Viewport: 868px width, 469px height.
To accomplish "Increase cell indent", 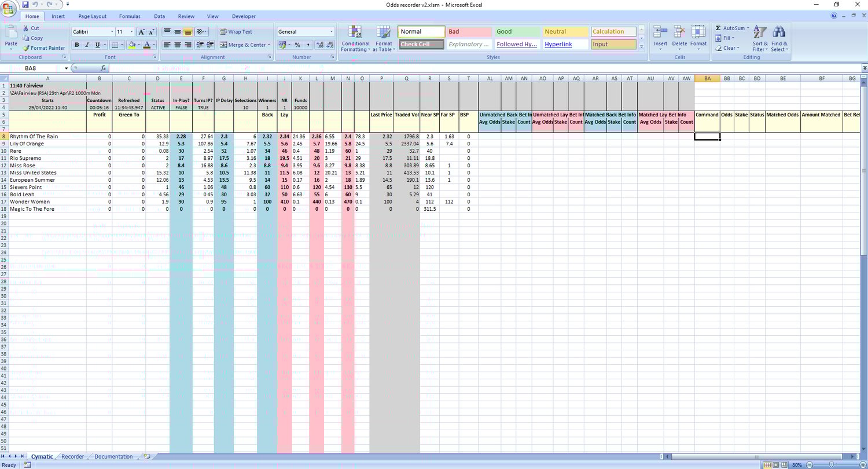I will point(211,45).
